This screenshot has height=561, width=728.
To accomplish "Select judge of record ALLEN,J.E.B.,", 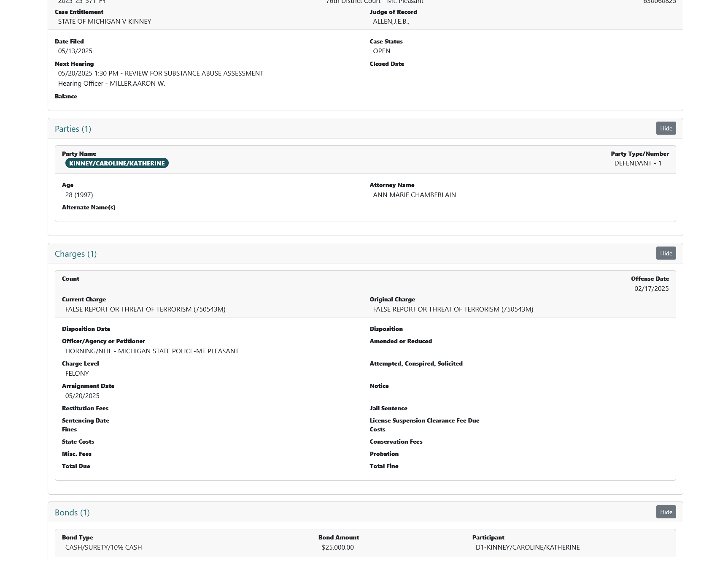I will (391, 22).
